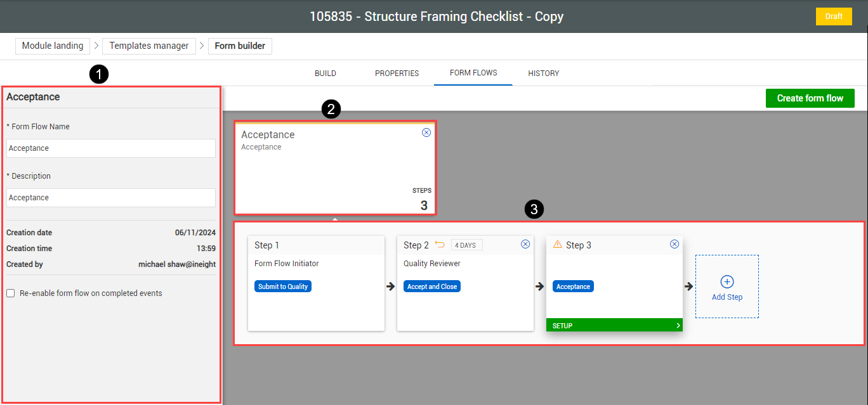868x405 pixels.
Task: Click Create form flow button
Action: [810, 98]
